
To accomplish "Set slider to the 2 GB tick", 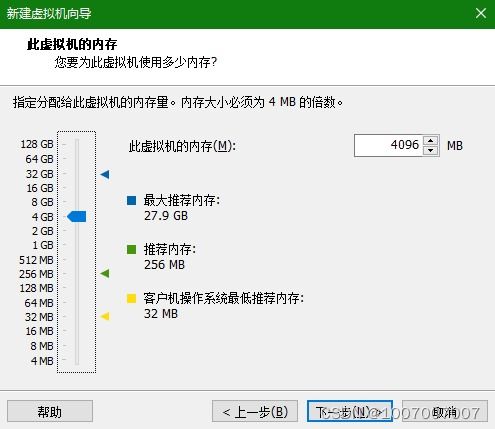I will [x=77, y=231].
